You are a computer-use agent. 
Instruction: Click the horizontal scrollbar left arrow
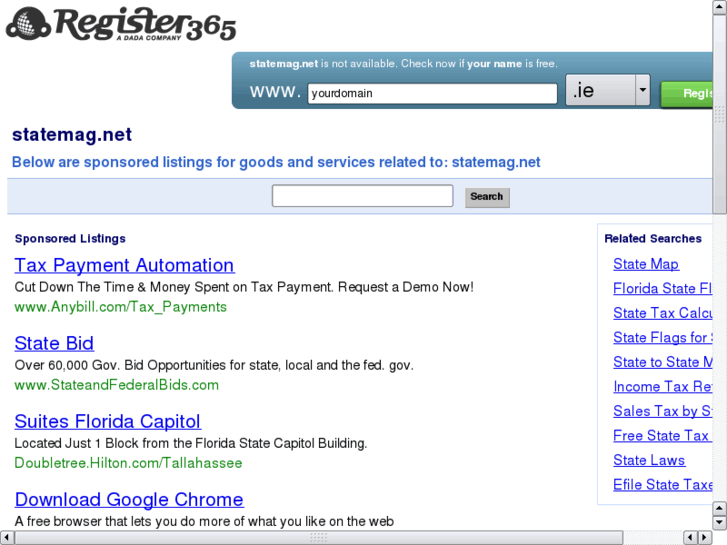[6, 537]
